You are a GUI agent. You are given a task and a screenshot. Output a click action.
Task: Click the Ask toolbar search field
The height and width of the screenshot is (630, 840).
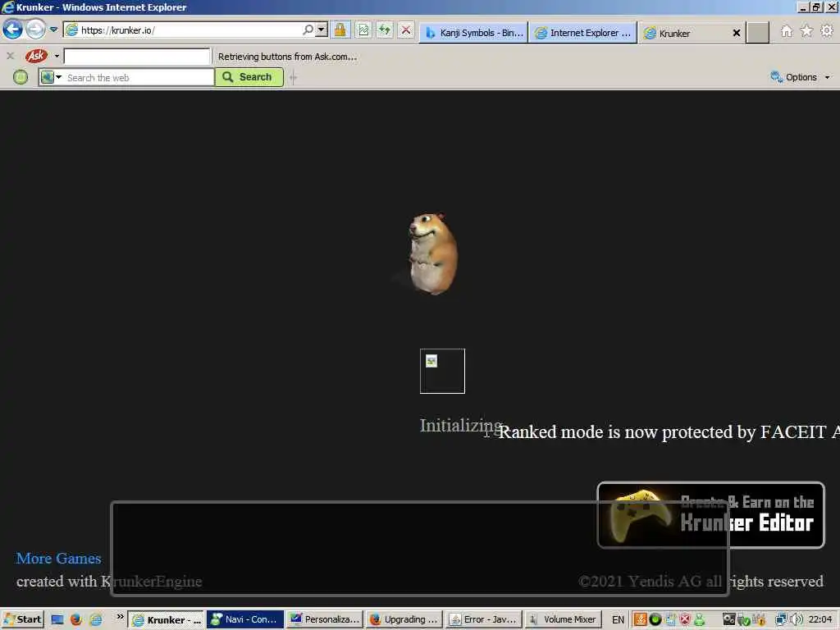tap(137, 56)
